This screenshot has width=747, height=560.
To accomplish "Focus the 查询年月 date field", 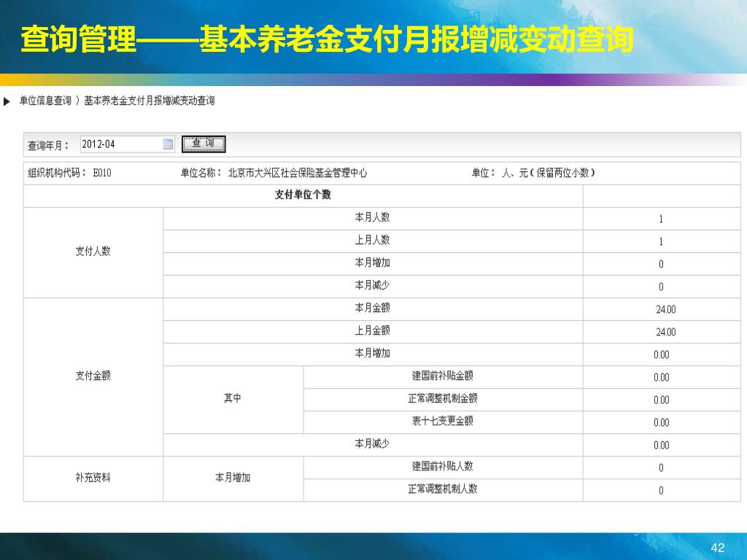I will 127,144.
